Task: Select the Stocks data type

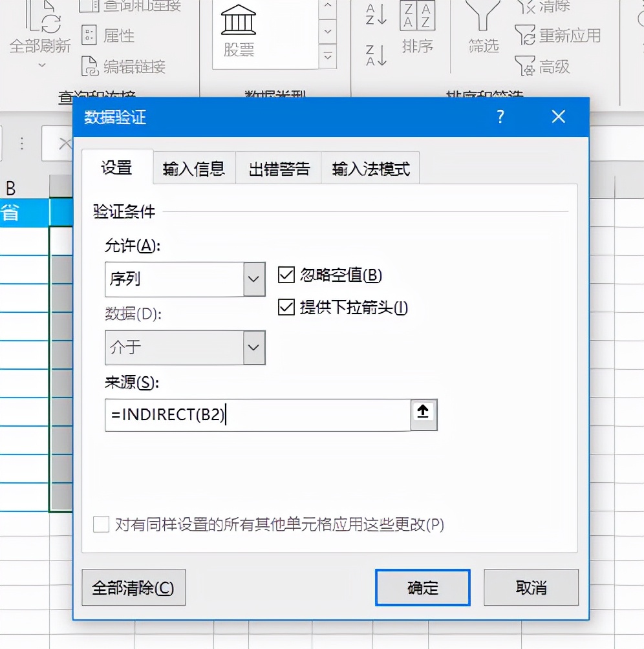Action: tap(239, 32)
